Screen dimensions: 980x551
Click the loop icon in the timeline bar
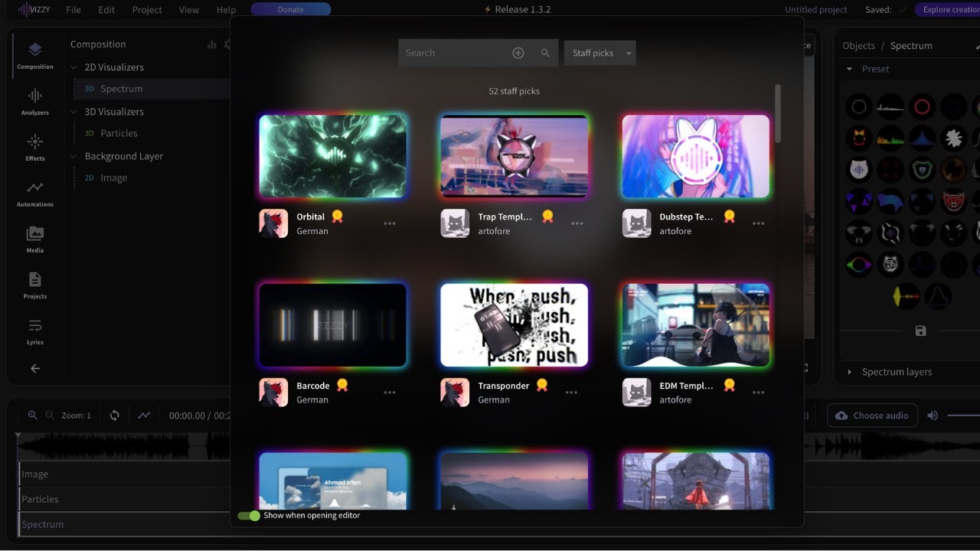tap(114, 415)
